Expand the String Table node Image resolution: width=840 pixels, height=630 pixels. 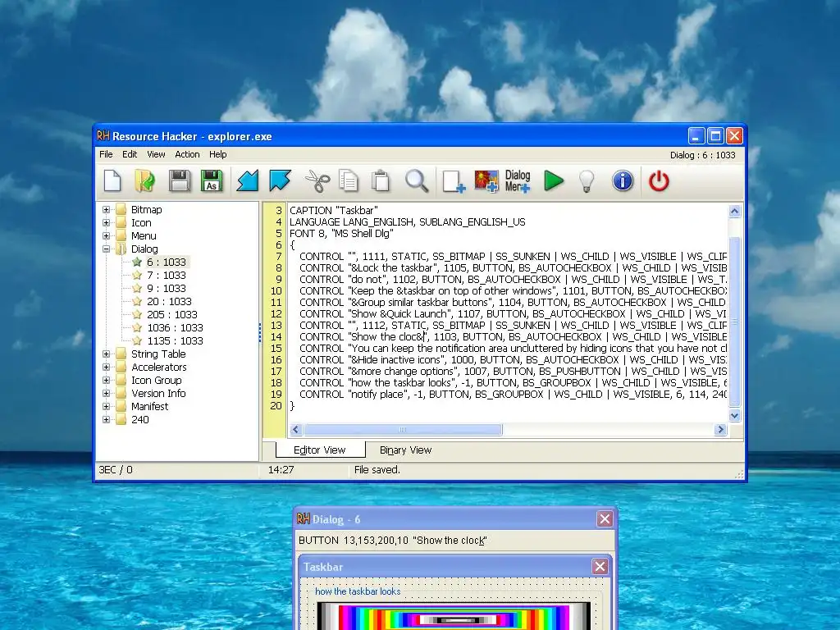[106, 354]
